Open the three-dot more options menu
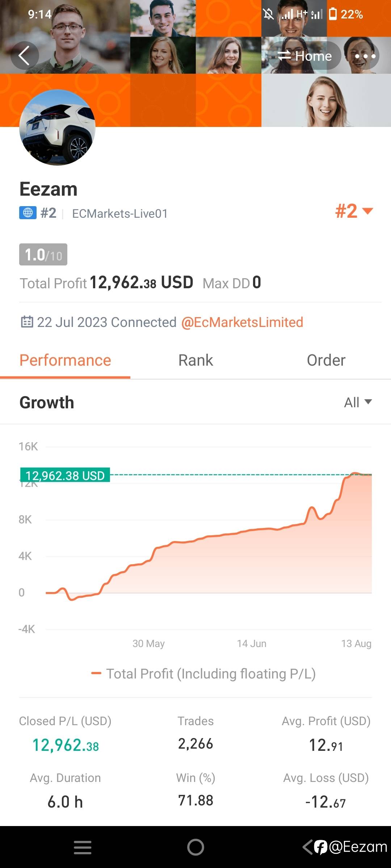Screen dimensions: 391x868 point(365,56)
